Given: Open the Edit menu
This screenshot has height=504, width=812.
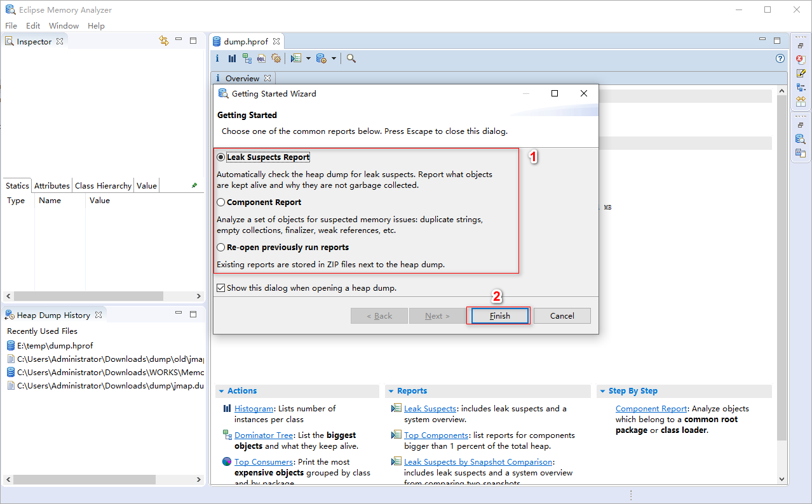Looking at the screenshot, I should (33, 25).
